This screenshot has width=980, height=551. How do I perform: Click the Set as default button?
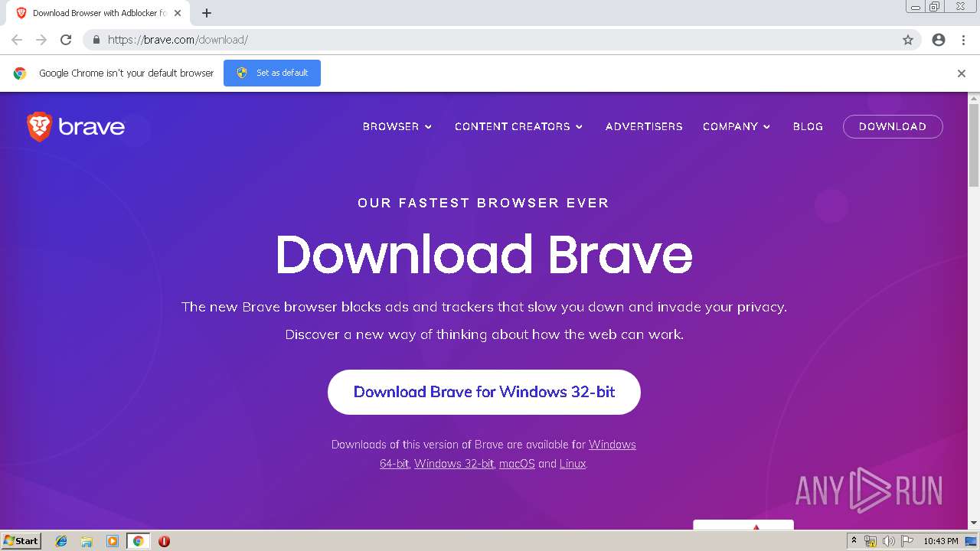click(x=272, y=73)
